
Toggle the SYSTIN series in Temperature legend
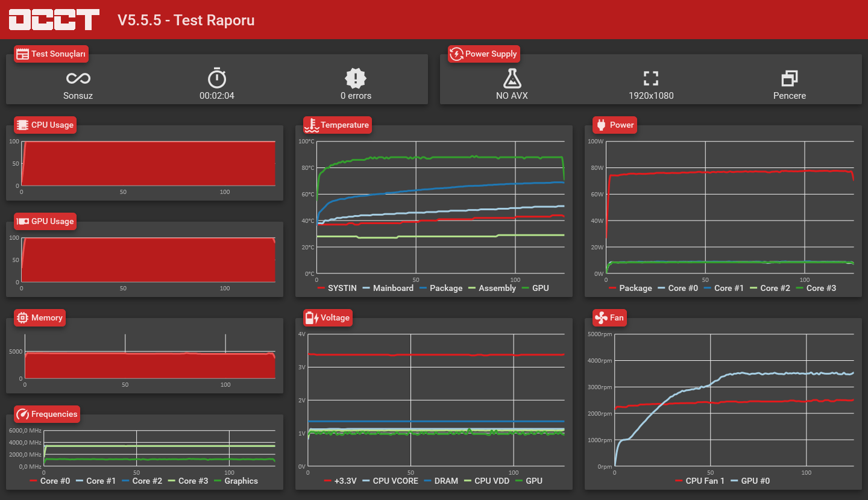point(337,288)
